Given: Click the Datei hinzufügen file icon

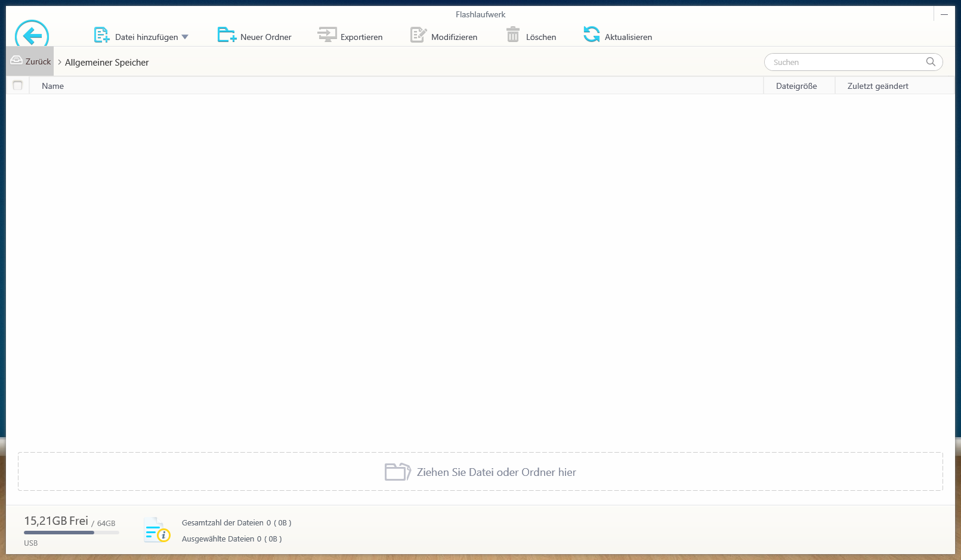Looking at the screenshot, I should coord(101,36).
